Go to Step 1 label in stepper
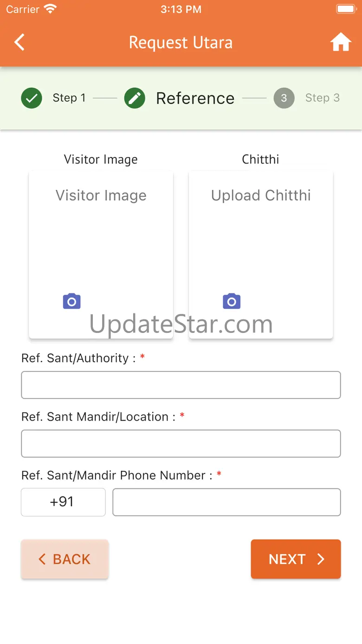Viewport: 362px width, 644px height. (x=69, y=98)
